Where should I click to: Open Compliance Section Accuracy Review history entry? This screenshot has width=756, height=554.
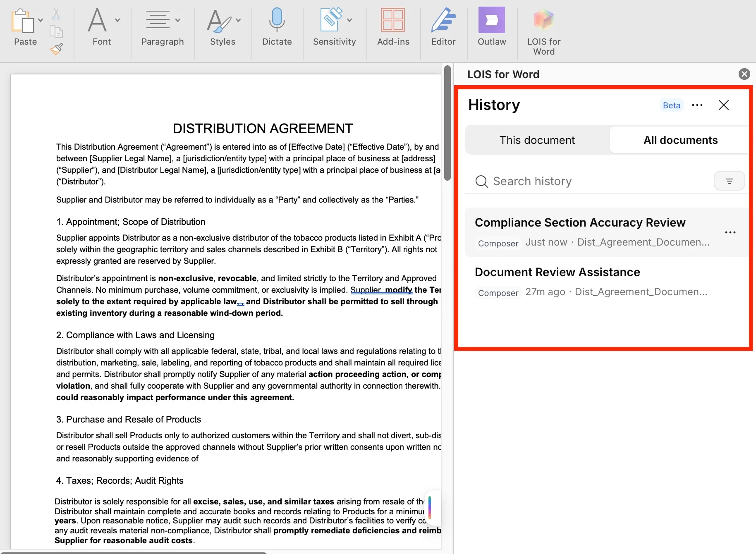tap(607, 232)
